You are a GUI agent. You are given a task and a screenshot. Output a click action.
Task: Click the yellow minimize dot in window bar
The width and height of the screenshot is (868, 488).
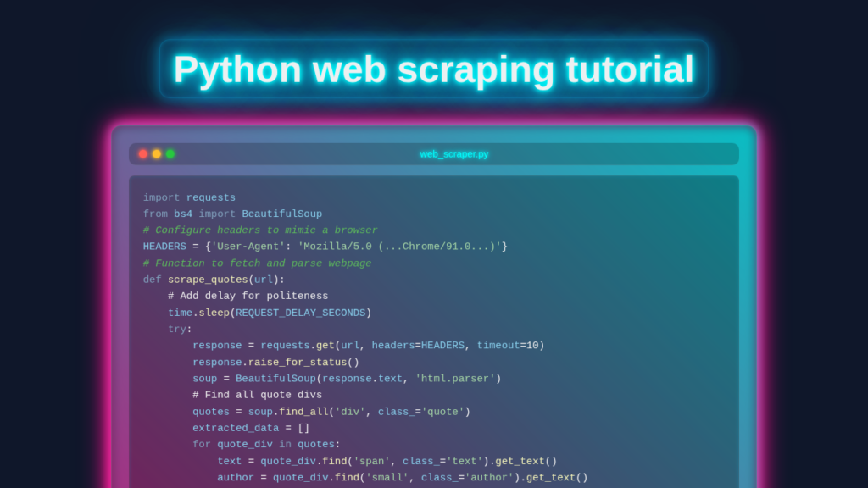tap(157, 154)
